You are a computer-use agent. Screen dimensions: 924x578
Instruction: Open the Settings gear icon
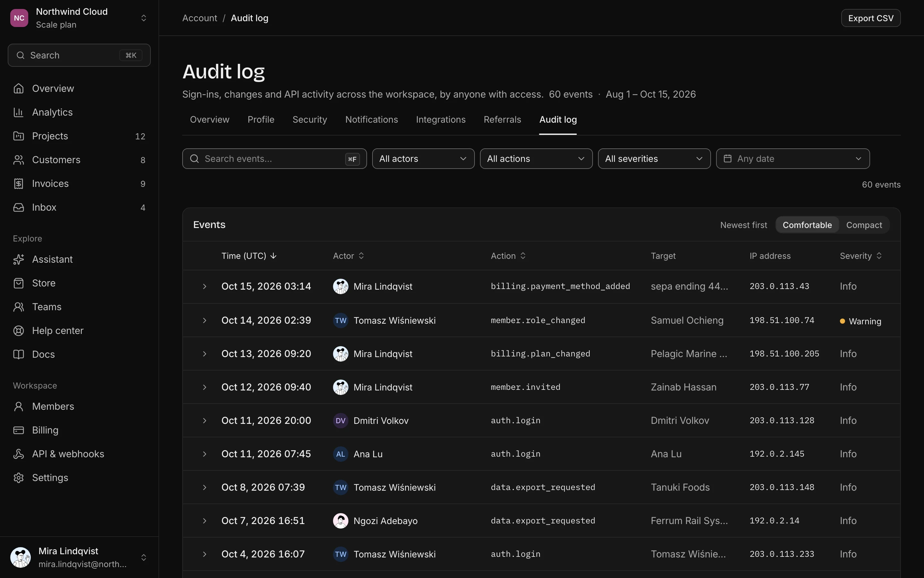pos(18,477)
